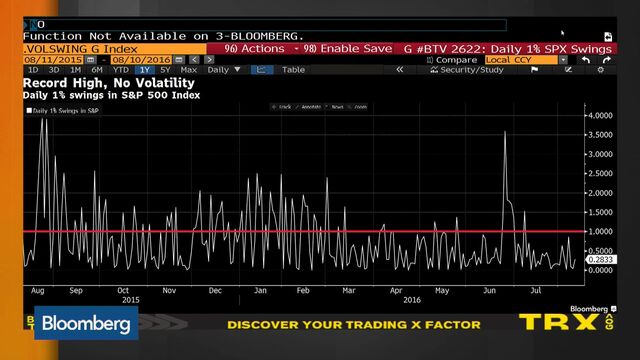Select the 1Y range tab
Image resolution: width=640 pixels, height=360 pixels.
click(144, 70)
